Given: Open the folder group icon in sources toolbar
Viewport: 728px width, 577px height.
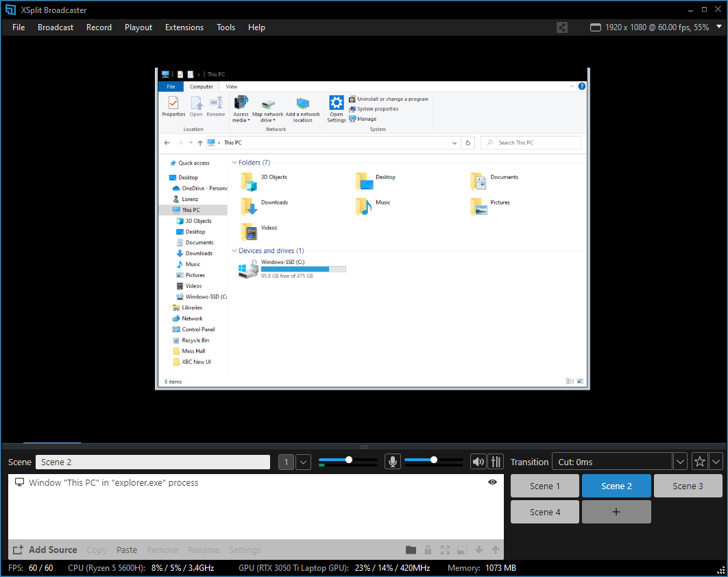Looking at the screenshot, I should [x=411, y=550].
